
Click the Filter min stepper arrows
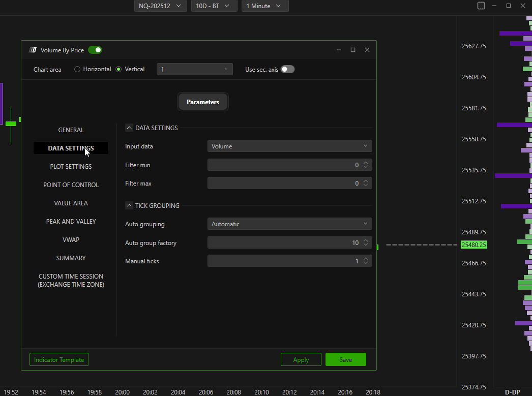(x=366, y=165)
